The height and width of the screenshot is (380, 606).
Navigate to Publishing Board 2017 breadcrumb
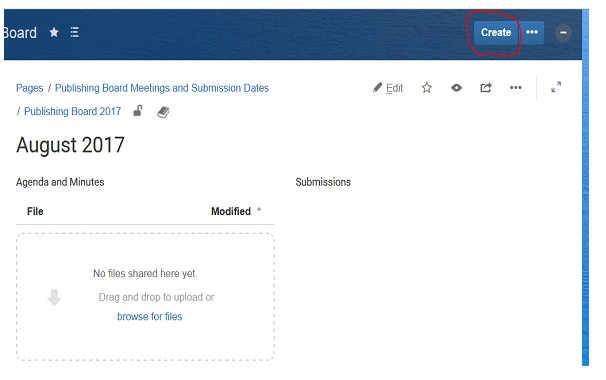point(73,111)
